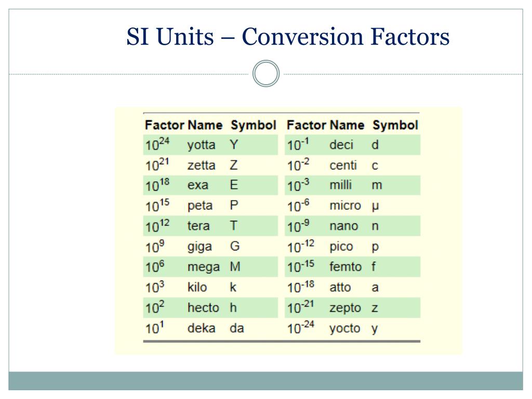The height and width of the screenshot is (399, 532).
Task: Select the 'yotta' prefix name
Action: [x=201, y=145]
